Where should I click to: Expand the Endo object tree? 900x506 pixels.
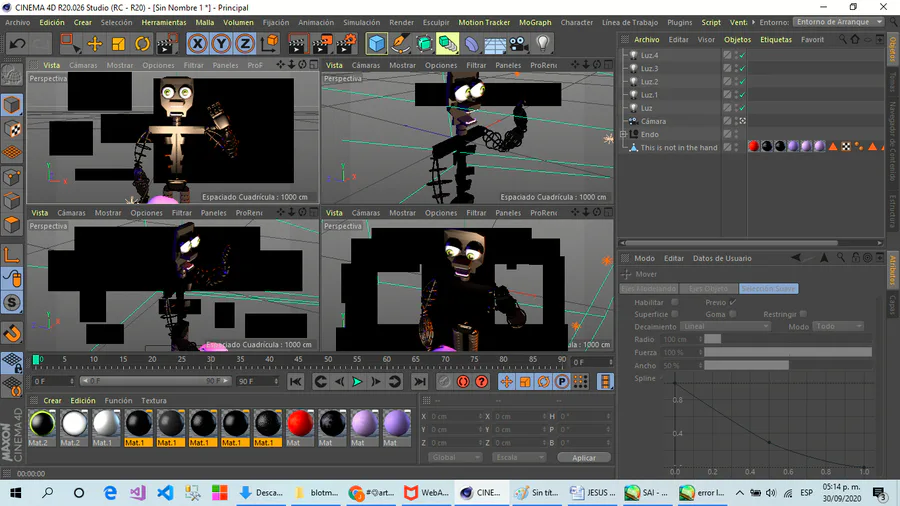tap(623, 134)
